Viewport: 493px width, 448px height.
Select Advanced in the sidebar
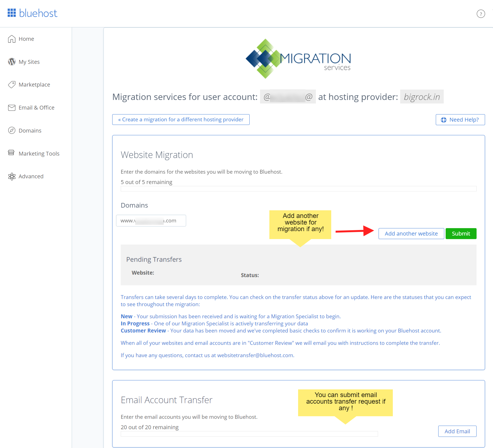31,176
